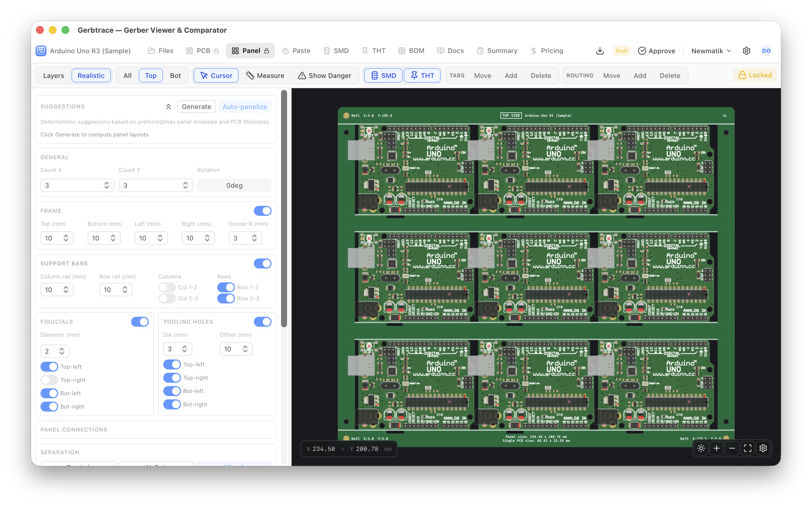Switch to Layers view mode
812x507 pixels.
pyautogui.click(x=53, y=75)
